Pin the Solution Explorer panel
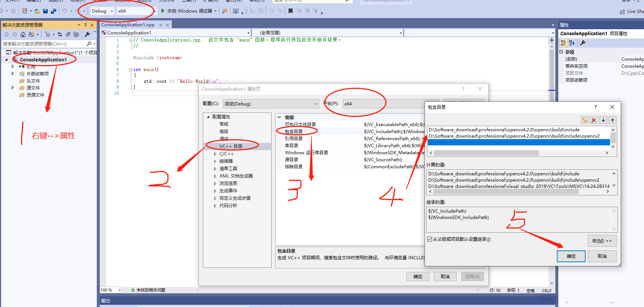The image size is (644, 307). (85, 25)
